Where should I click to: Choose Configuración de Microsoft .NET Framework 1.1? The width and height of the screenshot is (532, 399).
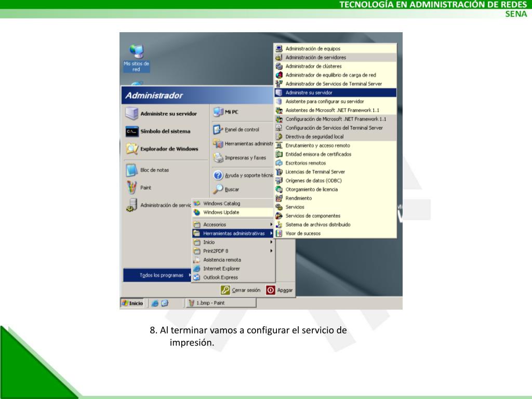pyautogui.click(x=335, y=119)
